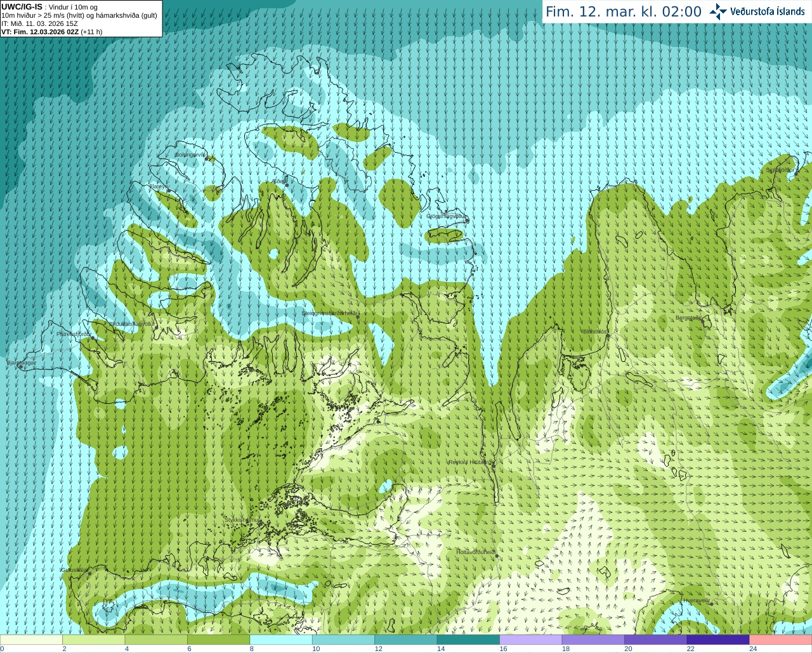Click the teal 12–14 m/s legend swatch
The width and height of the screenshot is (812, 653).
tap(406, 639)
